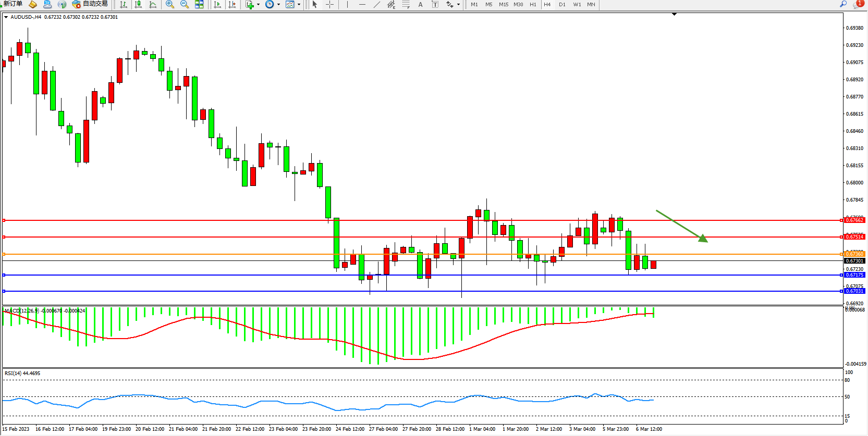
Task: Click the zoom out magnifier icon
Action: pyautogui.click(x=184, y=4)
